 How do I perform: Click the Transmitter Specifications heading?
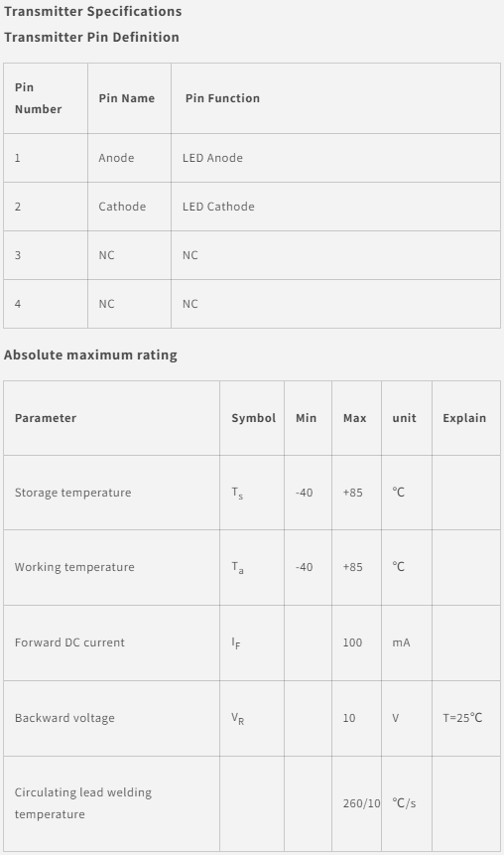click(92, 12)
